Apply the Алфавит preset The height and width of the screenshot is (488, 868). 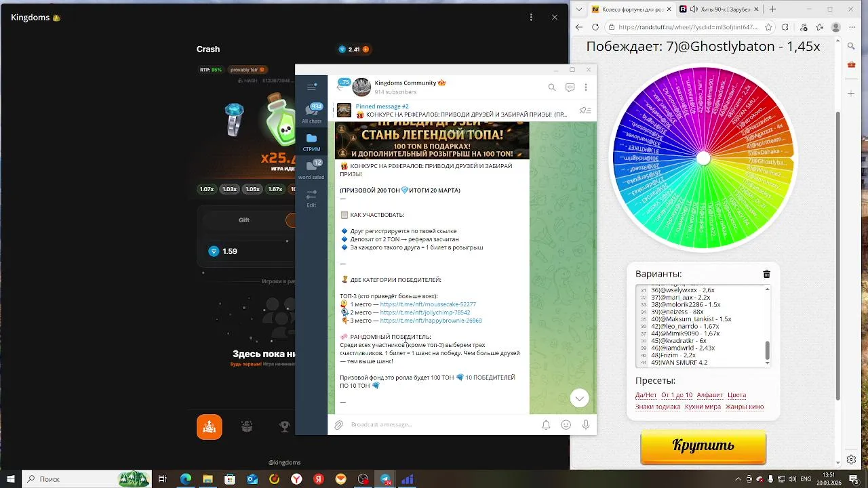710,395
